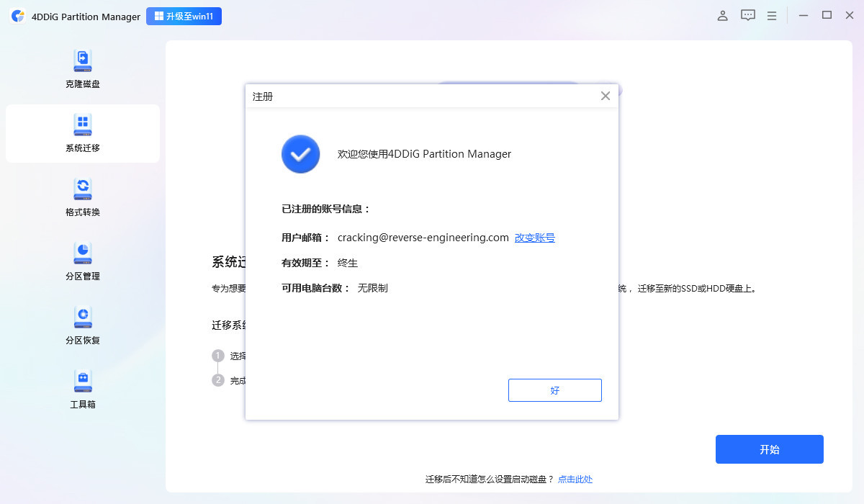Switch to 分区管理 (Partition Management)
This screenshot has width=864, height=504.
tap(82, 261)
